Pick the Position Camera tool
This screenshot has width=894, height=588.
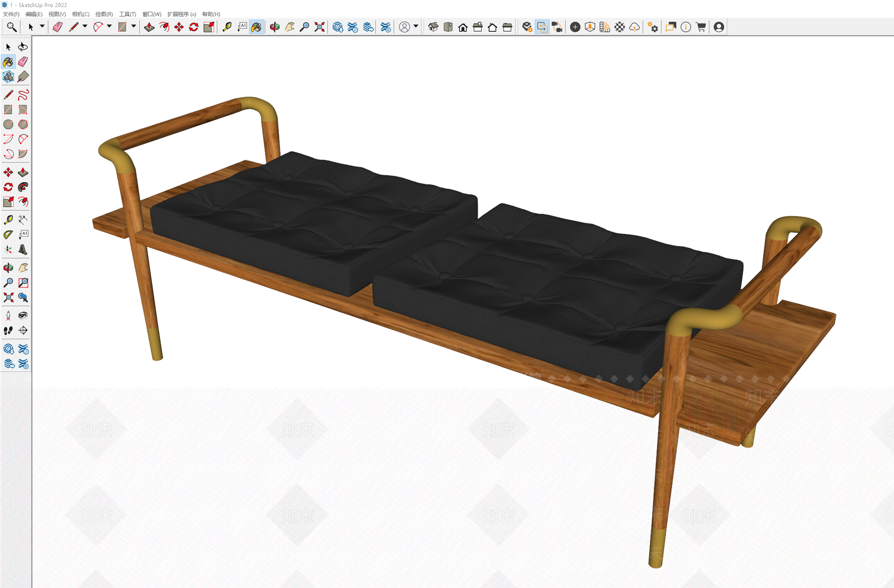pos(8,315)
